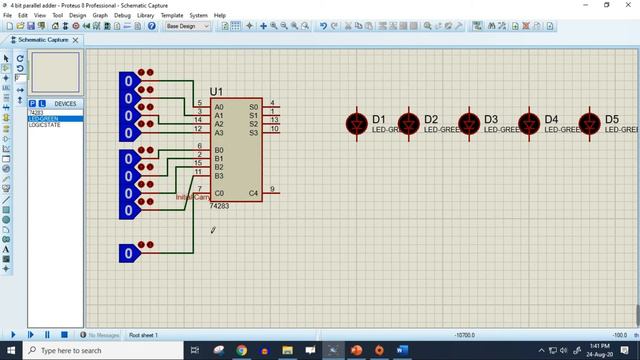Select the U1 74283 adder component
640x360 pixels.
[x=236, y=150]
